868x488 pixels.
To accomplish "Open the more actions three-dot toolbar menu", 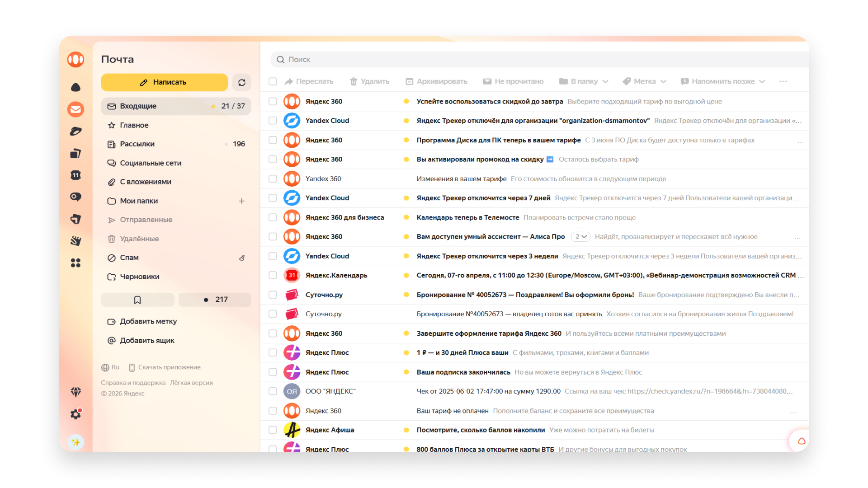I will coord(783,81).
